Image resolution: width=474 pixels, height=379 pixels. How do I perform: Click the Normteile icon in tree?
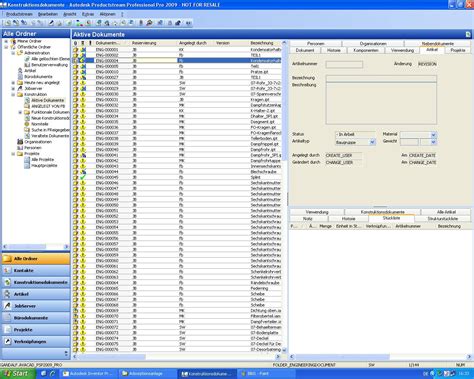tap(27, 124)
